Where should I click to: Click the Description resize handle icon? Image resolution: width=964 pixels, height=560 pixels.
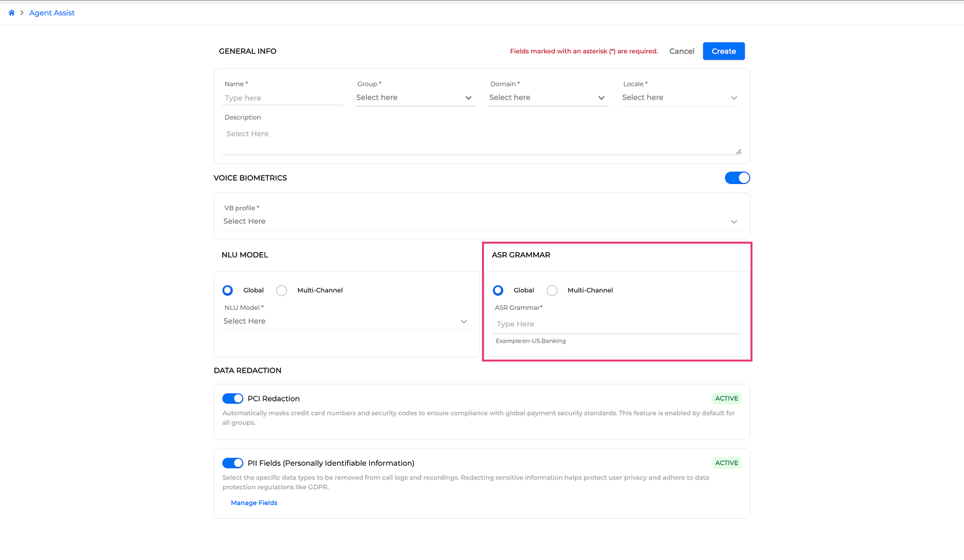coord(738,151)
